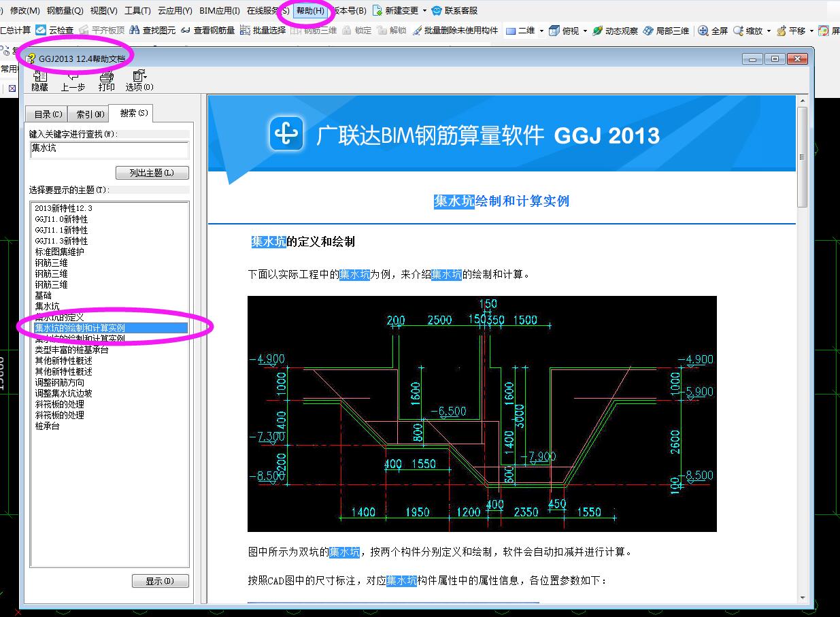Click 联系客服 icon
The width and height of the screenshot is (840, 617).
coord(437,11)
